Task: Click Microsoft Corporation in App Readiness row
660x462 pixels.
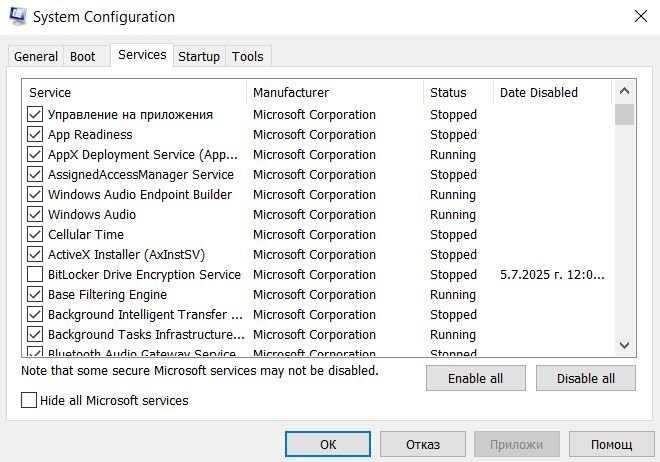Action: [314, 135]
